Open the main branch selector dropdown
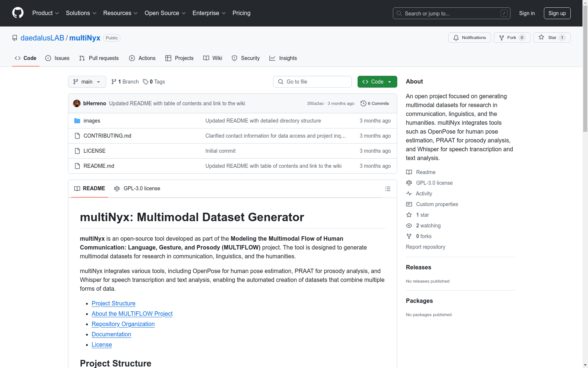This screenshot has width=588, height=368. tap(87, 82)
